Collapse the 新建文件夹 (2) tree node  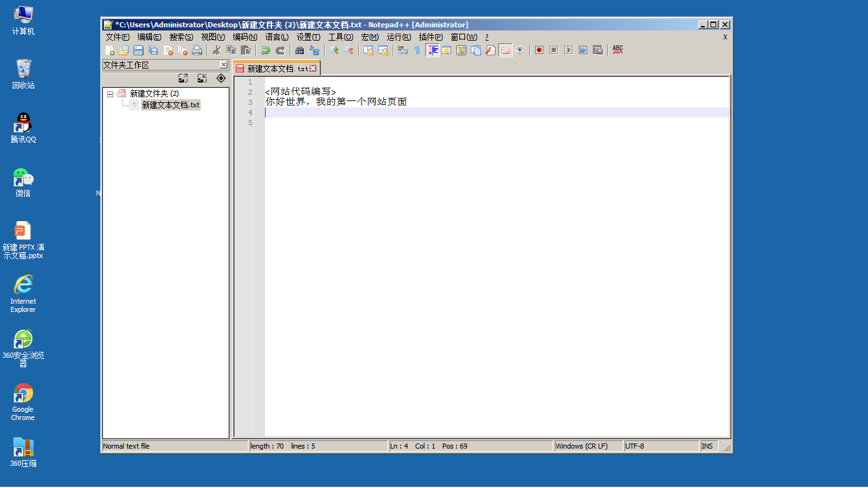click(x=110, y=93)
